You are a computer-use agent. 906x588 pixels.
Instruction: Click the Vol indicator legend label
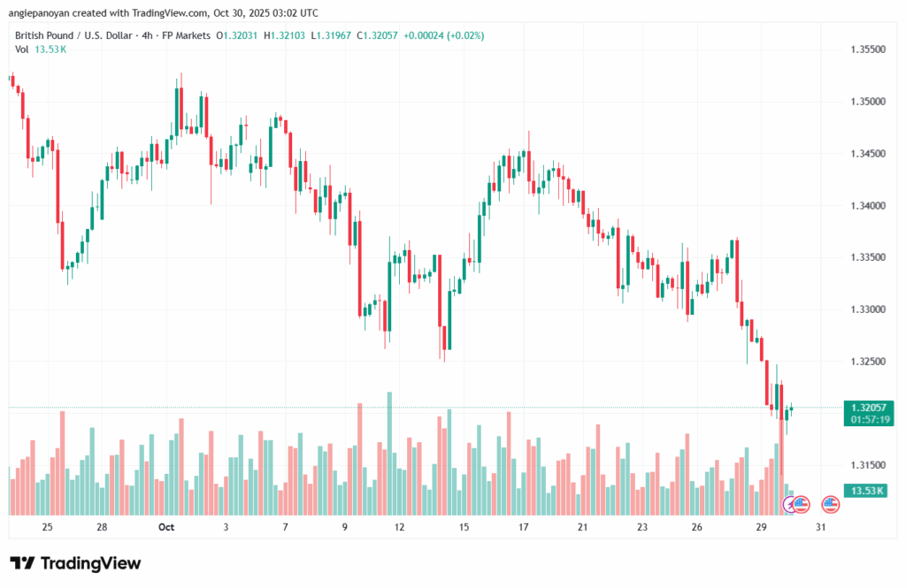coord(22,50)
